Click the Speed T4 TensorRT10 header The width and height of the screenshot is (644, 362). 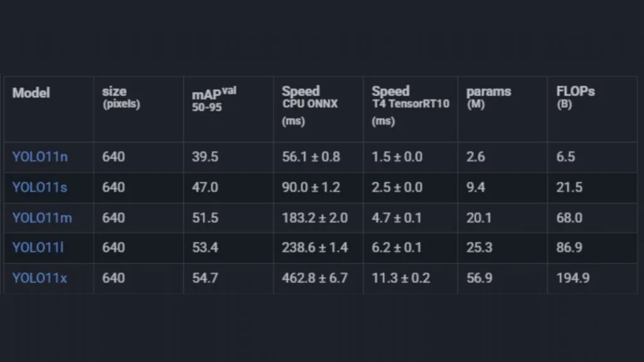coord(410,106)
